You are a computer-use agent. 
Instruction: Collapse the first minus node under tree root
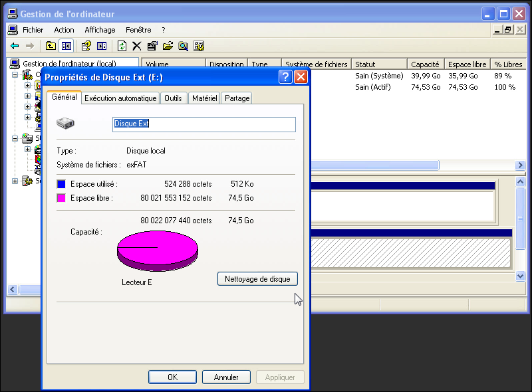tap(15, 74)
